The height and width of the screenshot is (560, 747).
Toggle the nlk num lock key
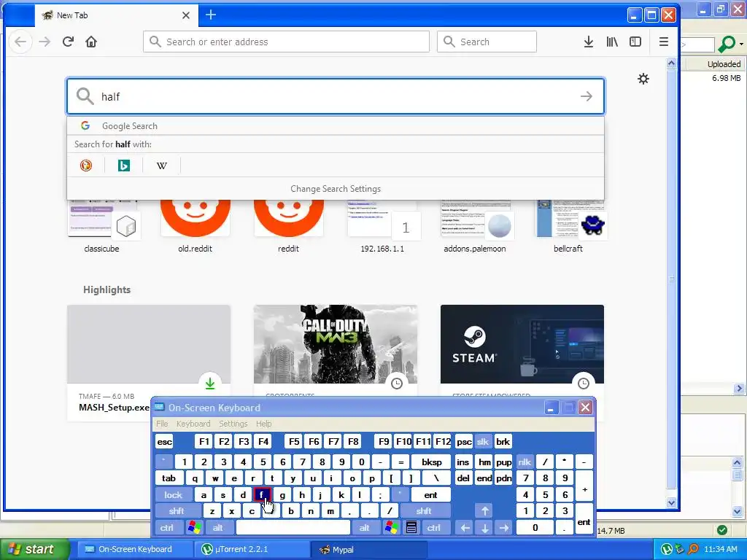(x=525, y=462)
